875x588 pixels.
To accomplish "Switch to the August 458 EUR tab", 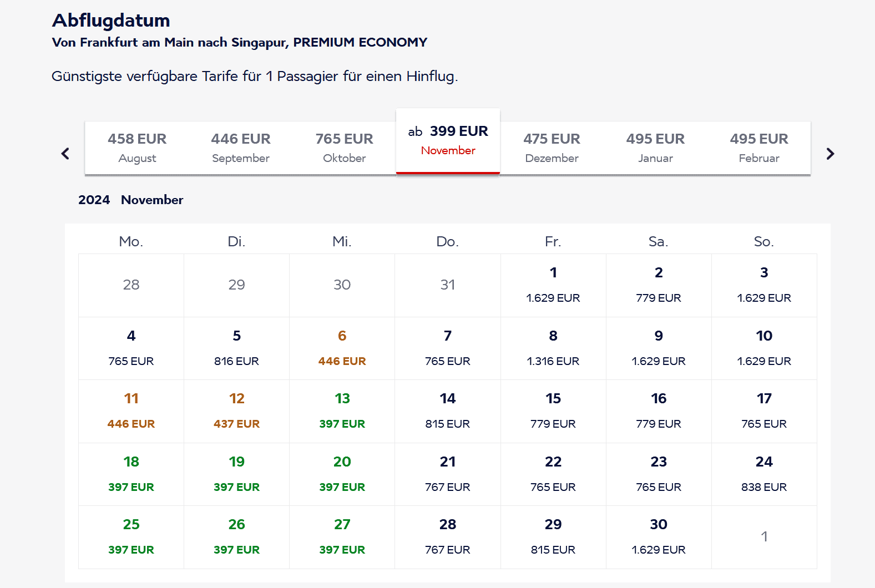I will (137, 148).
